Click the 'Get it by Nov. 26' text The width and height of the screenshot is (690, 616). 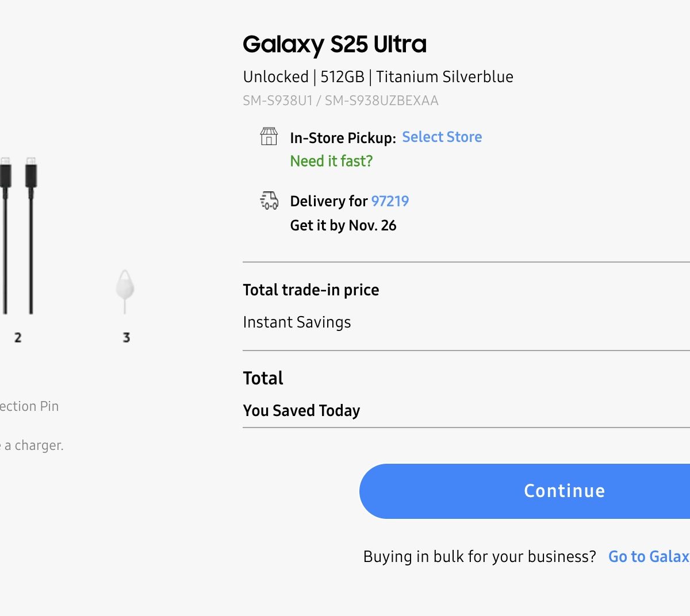(x=343, y=225)
